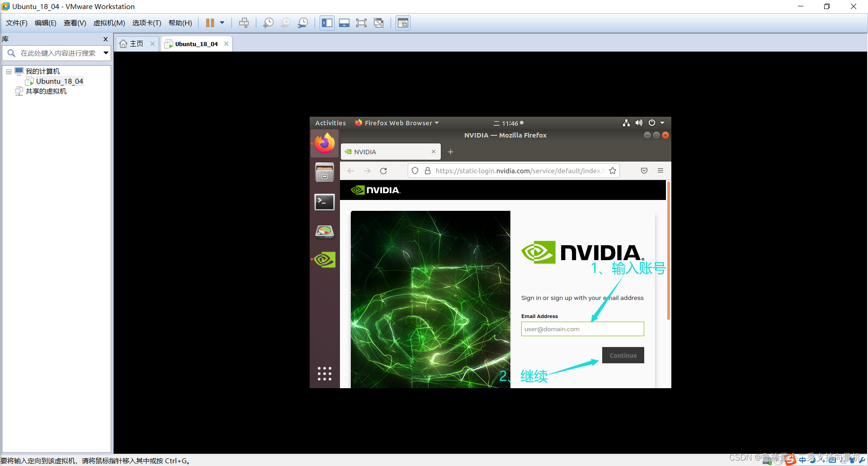Screen dimensions: 868x466
Task: Switch to Unity mode
Action: coord(379,23)
